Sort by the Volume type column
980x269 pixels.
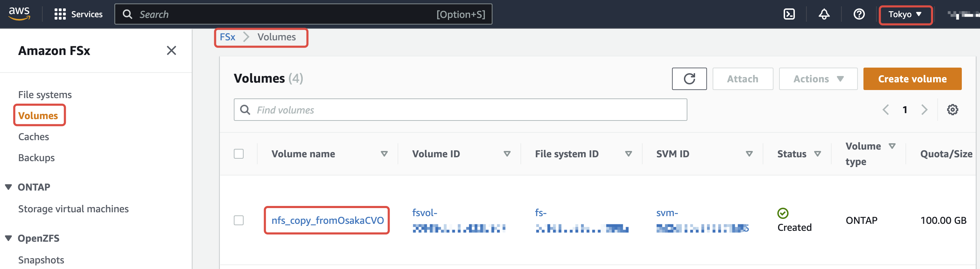pyautogui.click(x=892, y=146)
